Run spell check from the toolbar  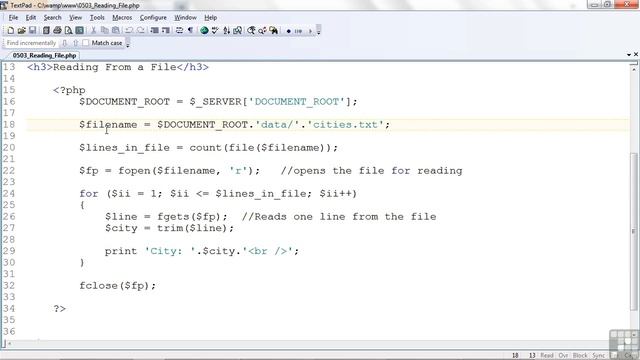tap(215, 31)
